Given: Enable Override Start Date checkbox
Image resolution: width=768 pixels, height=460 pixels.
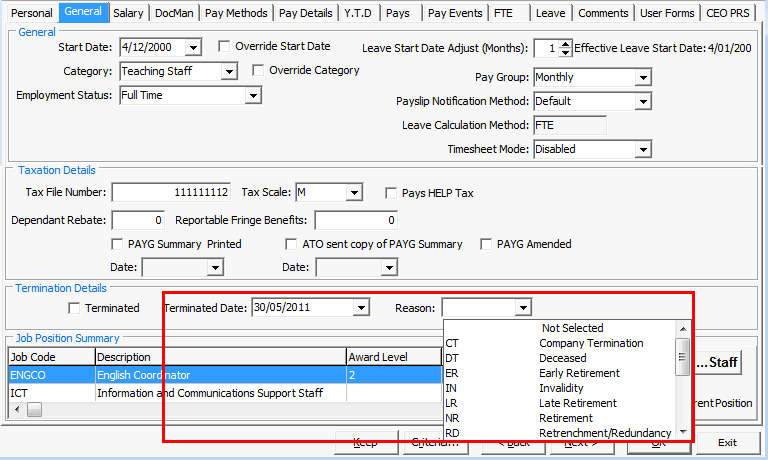Looking at the screenshot, I should coord(224,47).
